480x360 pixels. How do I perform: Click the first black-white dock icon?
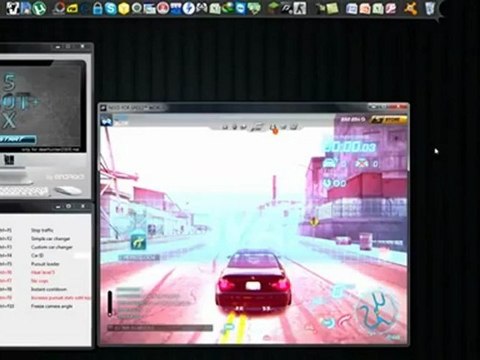(x=12, y=8)
